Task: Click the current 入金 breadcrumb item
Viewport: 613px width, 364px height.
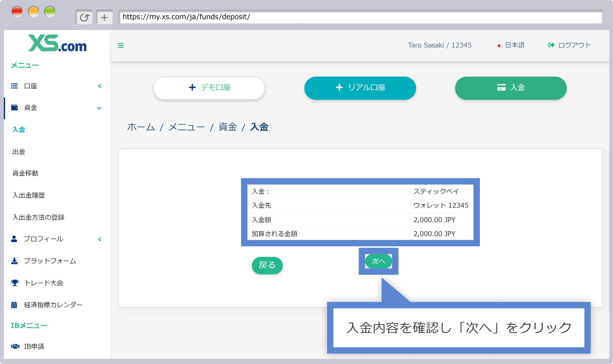Action: coord(259,127)
